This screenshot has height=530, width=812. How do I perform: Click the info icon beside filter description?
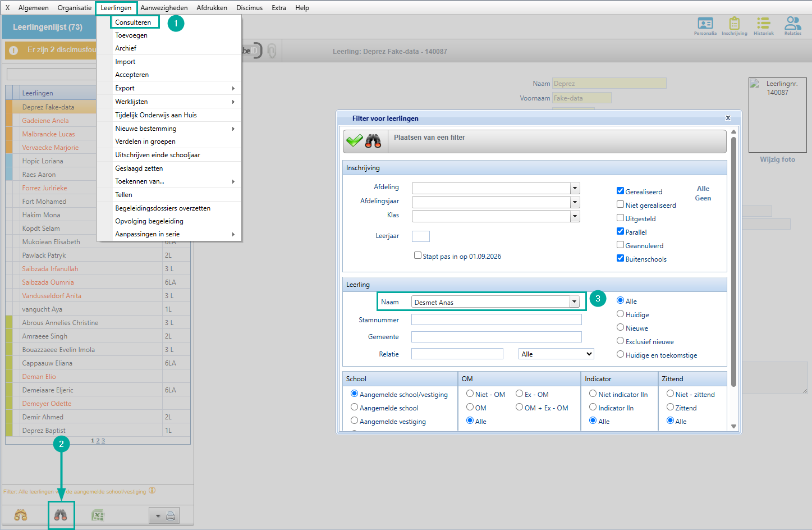pyautogui.click(x=152, y=491)
